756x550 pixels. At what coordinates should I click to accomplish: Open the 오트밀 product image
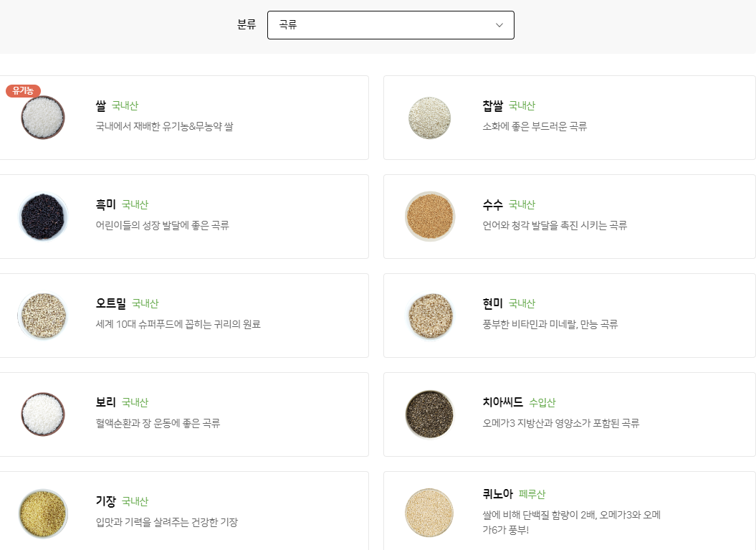[x=42, y=315]
